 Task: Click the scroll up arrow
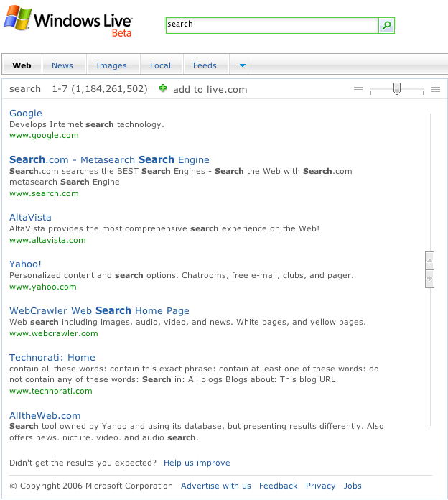(x=429, y=261)
